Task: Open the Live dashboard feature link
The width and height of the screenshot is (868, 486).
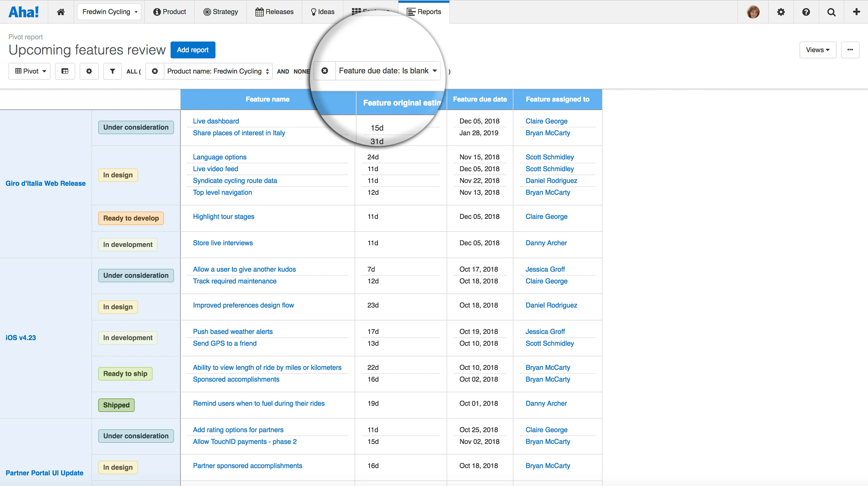Action: [216, 121]
